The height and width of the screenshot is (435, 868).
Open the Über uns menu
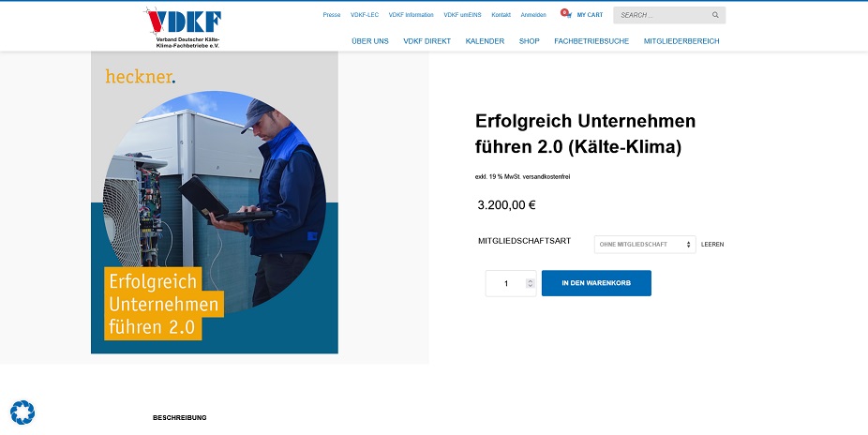369,41
